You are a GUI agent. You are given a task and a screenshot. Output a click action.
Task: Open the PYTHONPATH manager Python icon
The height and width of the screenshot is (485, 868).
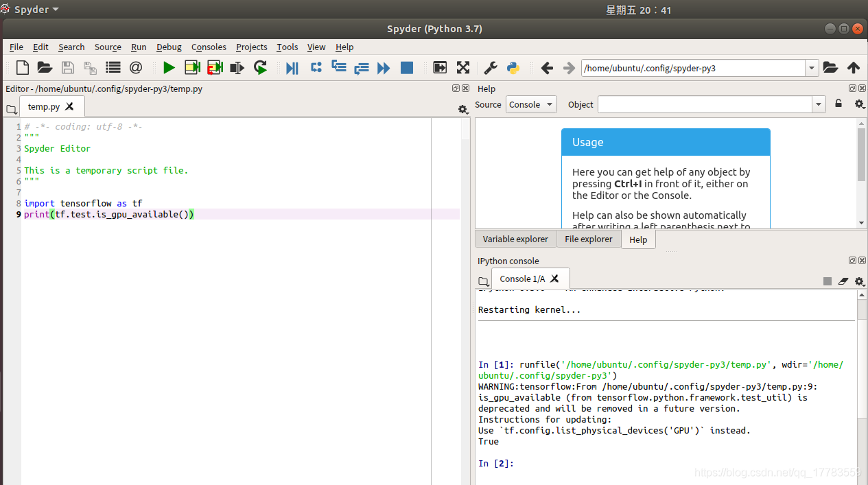click(x=513, y=68)
